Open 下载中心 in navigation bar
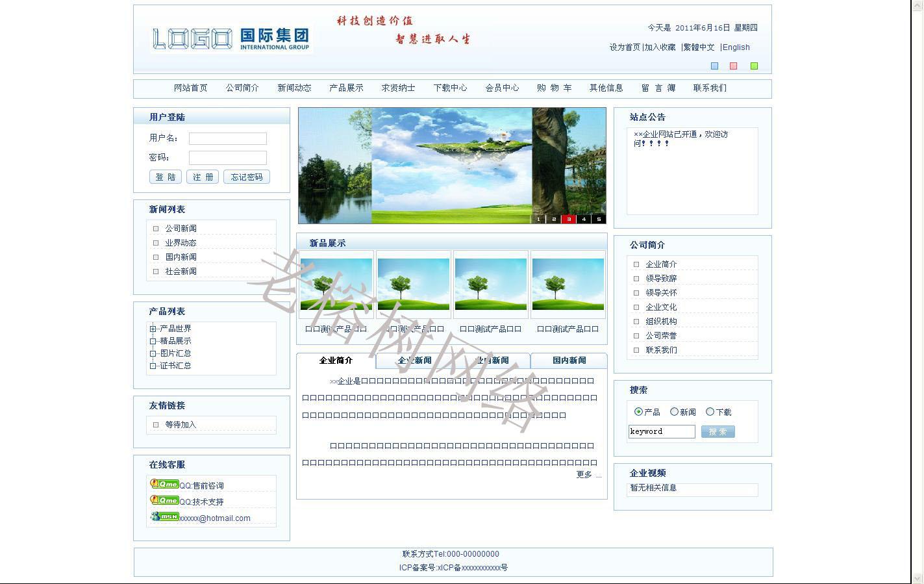This screenshot has width=924, height=584. pos(450,88)
